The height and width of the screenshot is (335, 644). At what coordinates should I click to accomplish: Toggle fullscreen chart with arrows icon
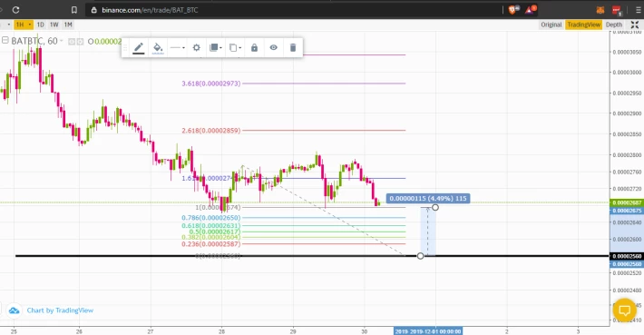click(635, 25)
